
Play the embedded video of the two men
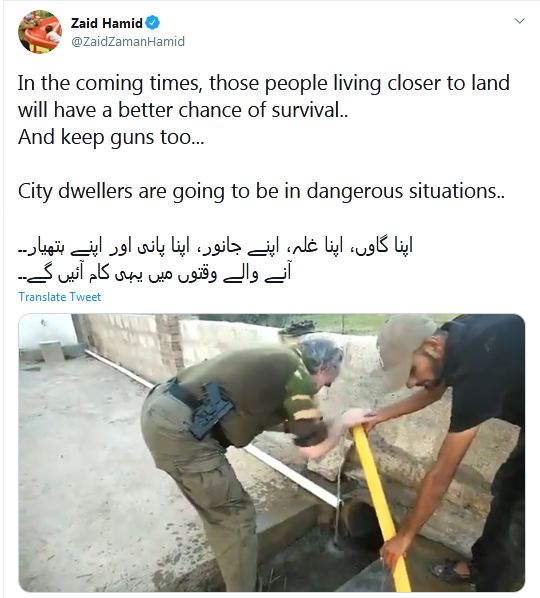click(x=272, y=452)
